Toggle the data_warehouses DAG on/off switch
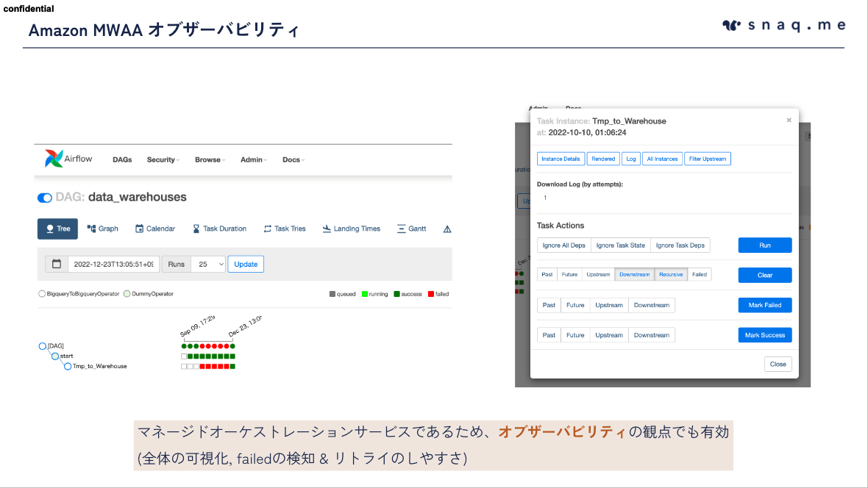Screen dimensions: 868x488 45,198
